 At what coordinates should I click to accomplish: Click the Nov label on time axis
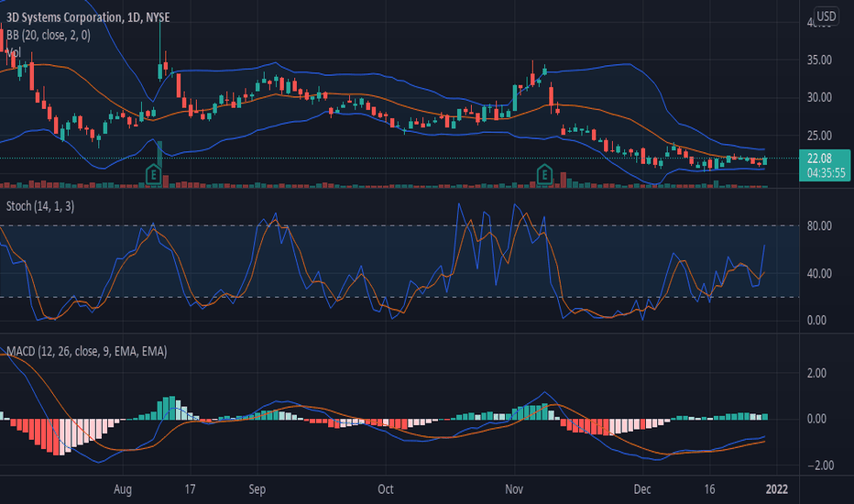(x=514, y=488)
